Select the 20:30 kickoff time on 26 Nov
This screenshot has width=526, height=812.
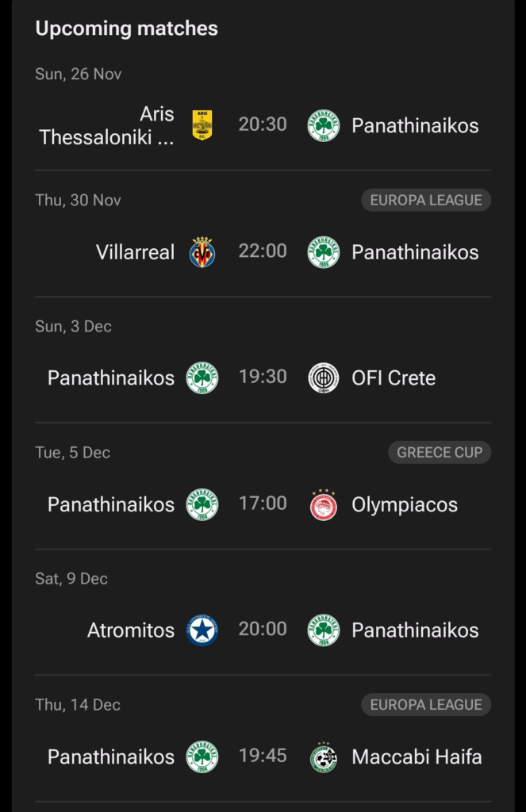[x=263, y=124]
